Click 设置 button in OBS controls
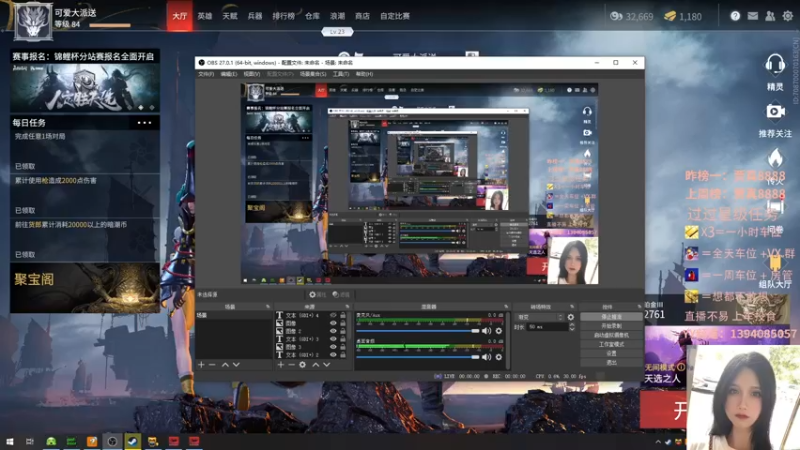Screen dimensions: 800x450 pos(611,353)
